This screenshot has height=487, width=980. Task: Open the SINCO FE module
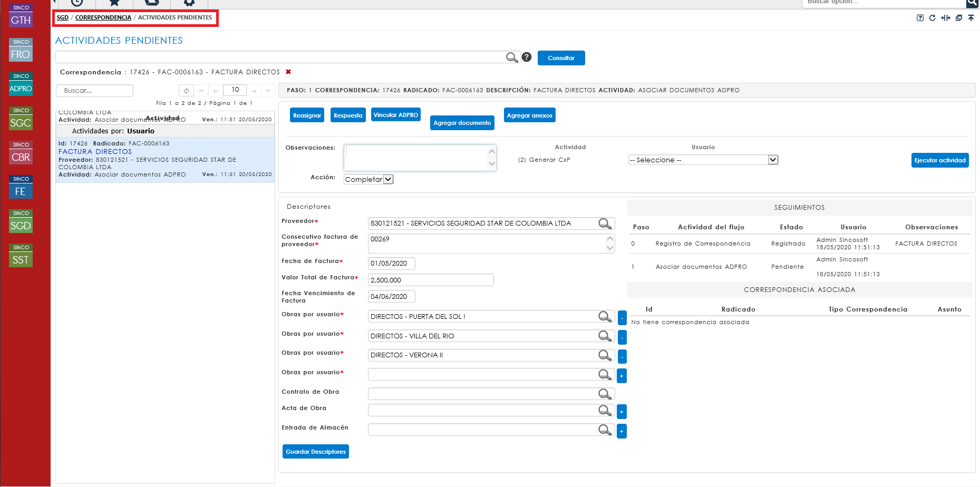(x=21, y=187)
